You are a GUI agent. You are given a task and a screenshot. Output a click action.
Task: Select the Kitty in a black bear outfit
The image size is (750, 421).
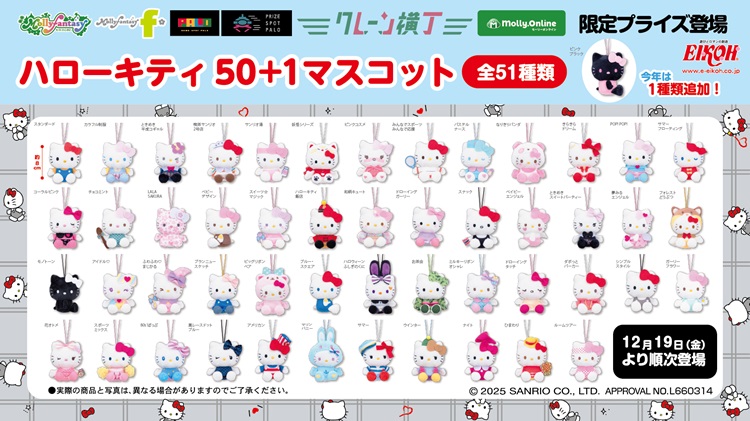587,228
